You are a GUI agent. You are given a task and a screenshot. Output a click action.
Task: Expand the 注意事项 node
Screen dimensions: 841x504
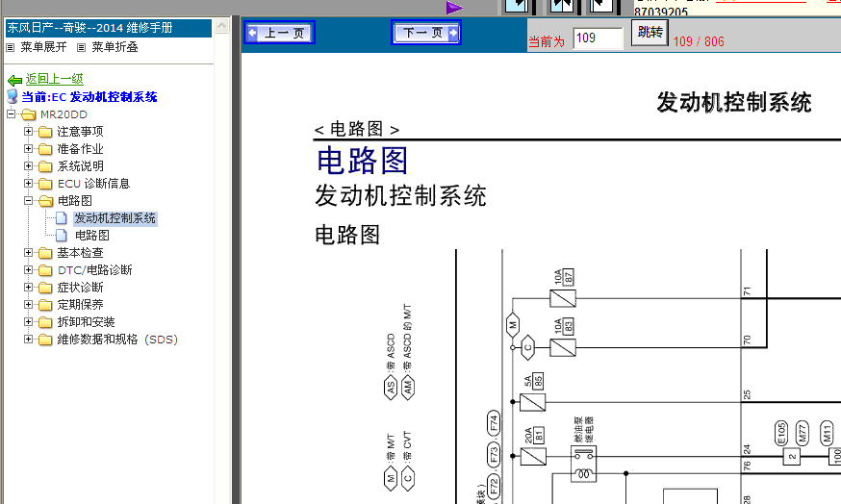29,131
